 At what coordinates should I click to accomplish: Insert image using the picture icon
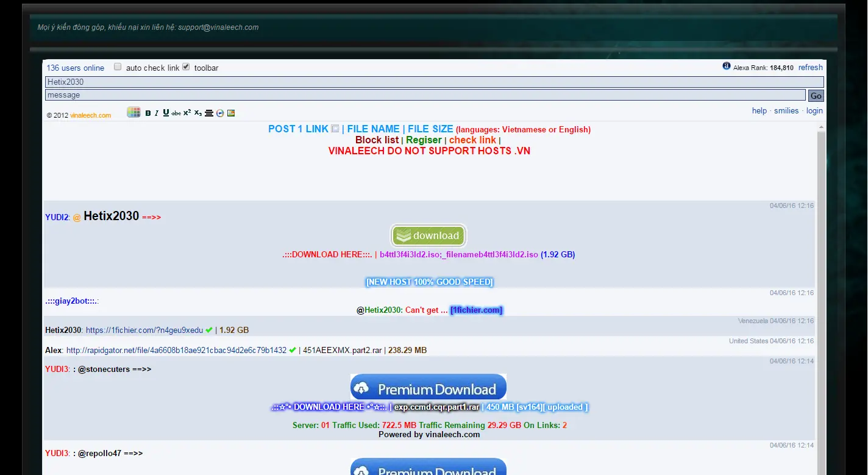(231, 113)
